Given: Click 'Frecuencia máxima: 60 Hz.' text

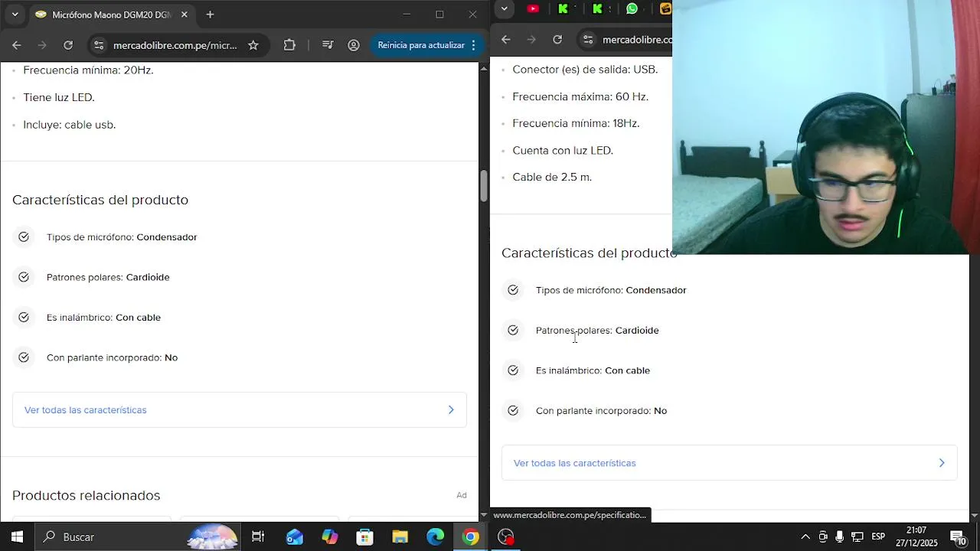Looking at the screenshot, I should 580,96.
